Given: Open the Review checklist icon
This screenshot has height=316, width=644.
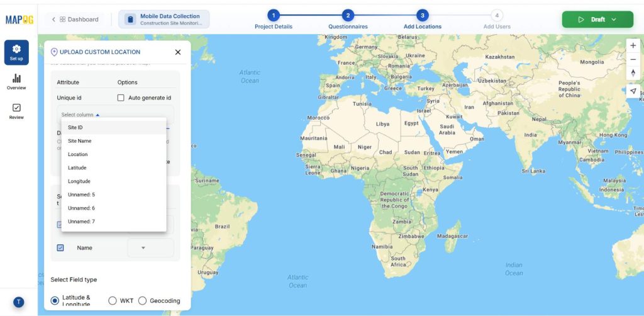Looking at the screenshot, I should [16, 108].
